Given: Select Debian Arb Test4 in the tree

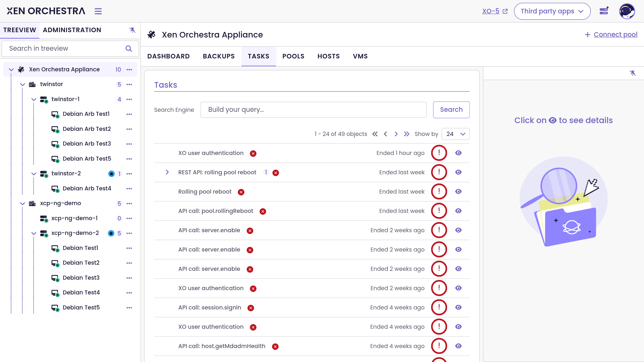Looking at the screenshot, I should [87, 189].
